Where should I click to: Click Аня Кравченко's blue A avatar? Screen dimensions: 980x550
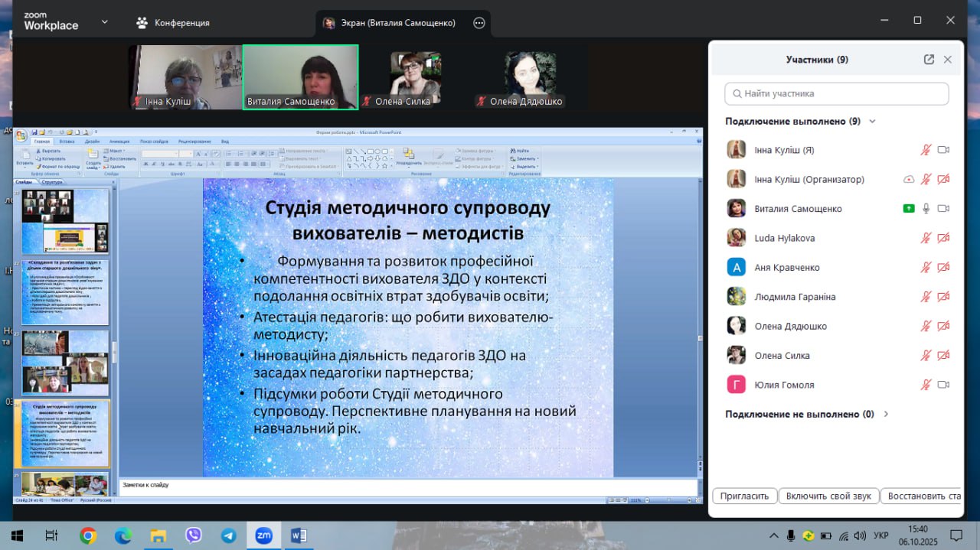click(736, 267)
